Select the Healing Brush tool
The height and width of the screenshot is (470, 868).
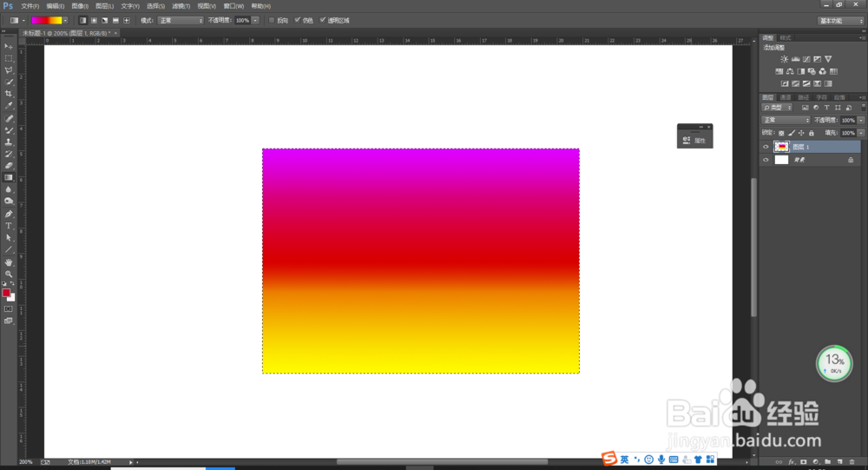(9, 119)
